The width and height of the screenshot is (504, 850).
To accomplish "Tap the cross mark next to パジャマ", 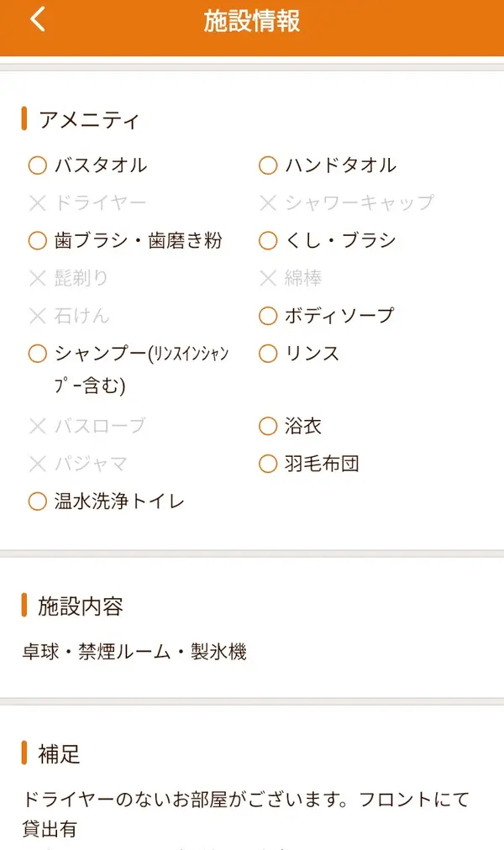I will (37, 463).
